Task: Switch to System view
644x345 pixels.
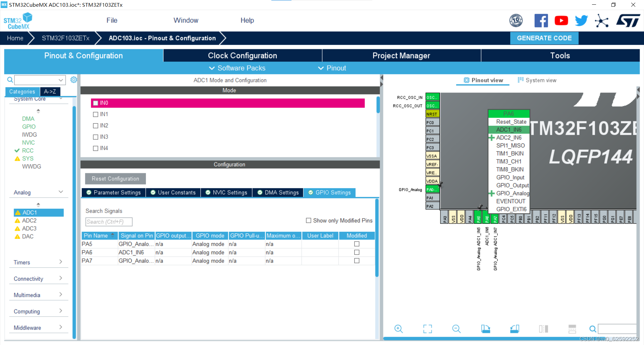Action: click(x=537, y=80)
